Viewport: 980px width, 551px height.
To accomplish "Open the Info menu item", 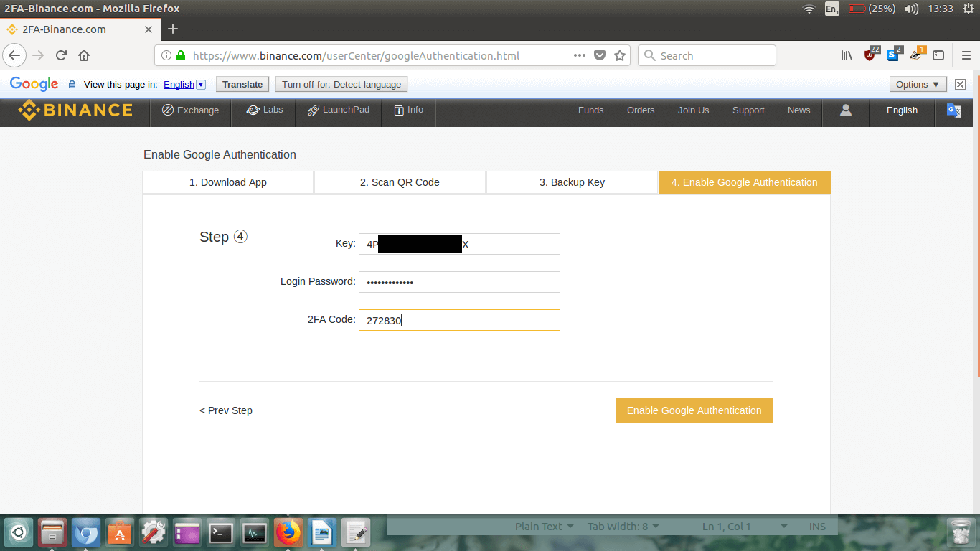I will pos(408,110).
